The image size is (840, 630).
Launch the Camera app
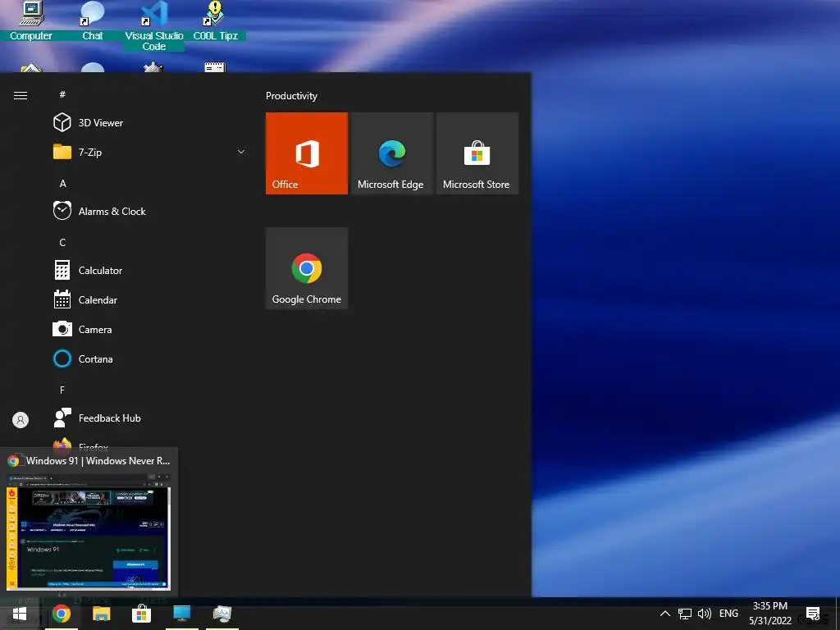(x=95, y=330)
